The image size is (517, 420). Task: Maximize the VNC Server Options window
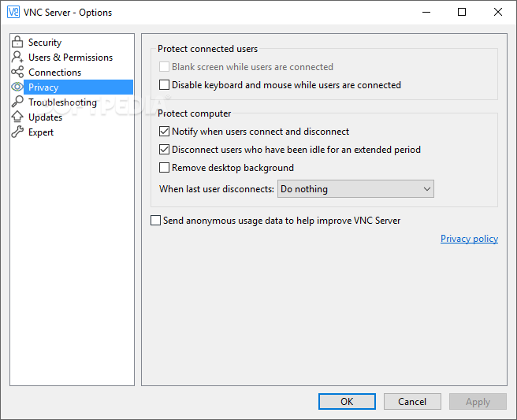click(x=462, y=12)
